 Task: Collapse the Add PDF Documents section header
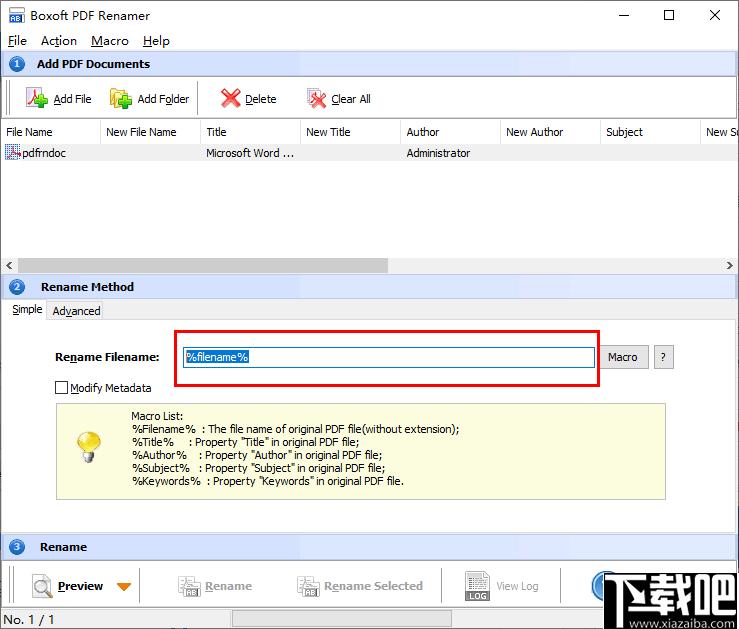18,64
